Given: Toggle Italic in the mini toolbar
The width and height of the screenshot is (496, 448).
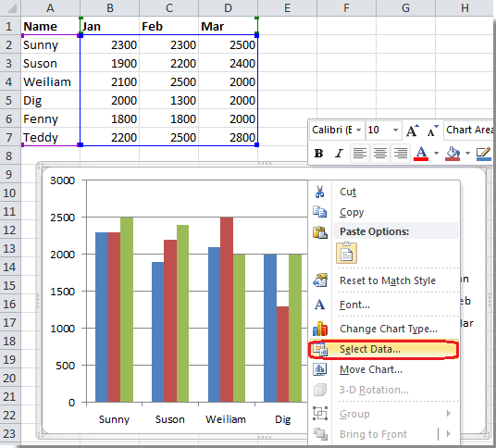Looking at the screenshot, I should pos(339,154).
